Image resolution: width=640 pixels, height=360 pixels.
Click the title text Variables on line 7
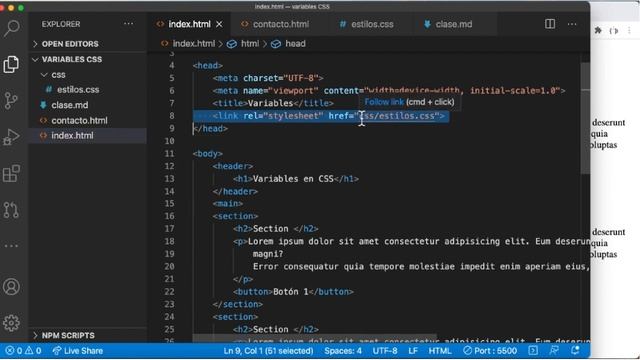(x=270, y=103)
